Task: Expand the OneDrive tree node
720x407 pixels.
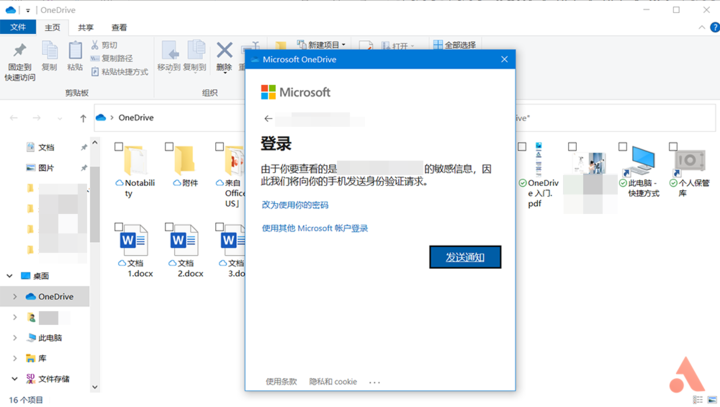Action: click(x=15, y=297)
